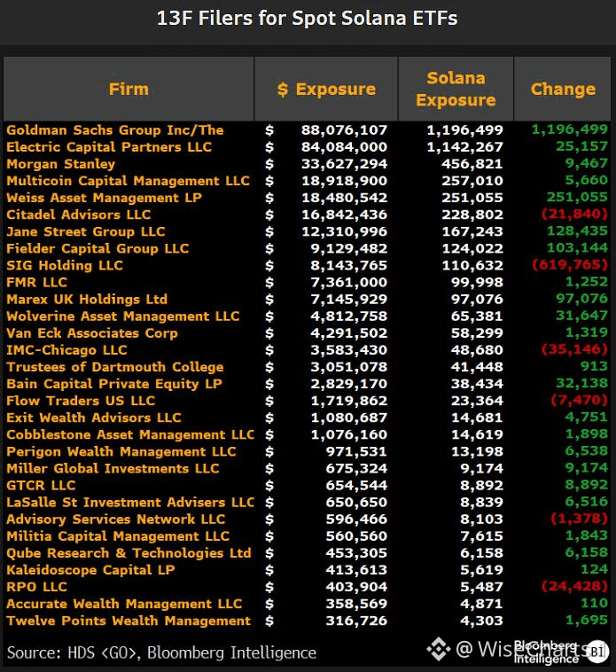Click the 18,918,900 exposure value

[x=344, y=181]
